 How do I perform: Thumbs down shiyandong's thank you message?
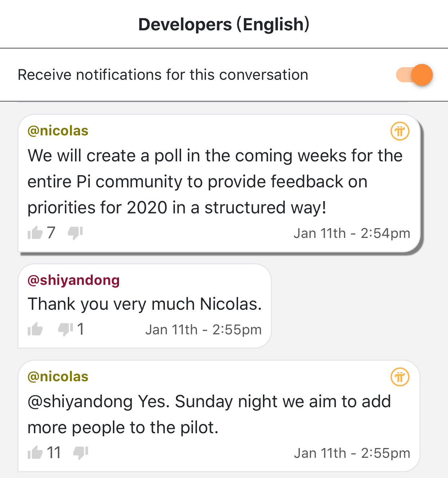pyautogui.click(x=66, y=329)
